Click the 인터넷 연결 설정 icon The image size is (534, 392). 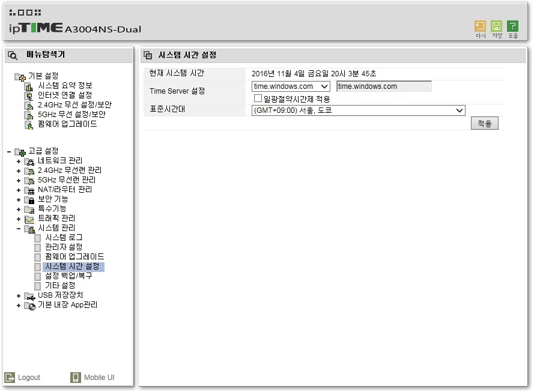(29, 96)
